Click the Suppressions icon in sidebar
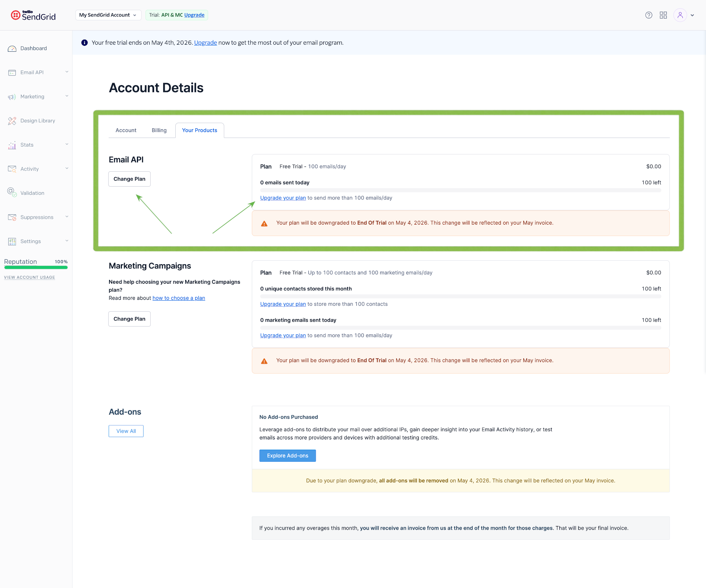This screenshot has height=588, width=706. pos(12,217)
